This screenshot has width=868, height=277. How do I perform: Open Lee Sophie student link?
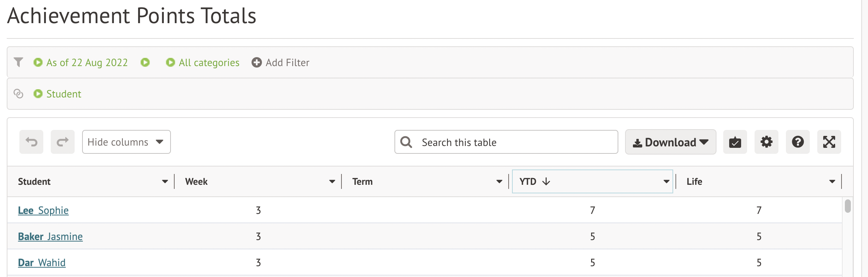pos(43,210)
